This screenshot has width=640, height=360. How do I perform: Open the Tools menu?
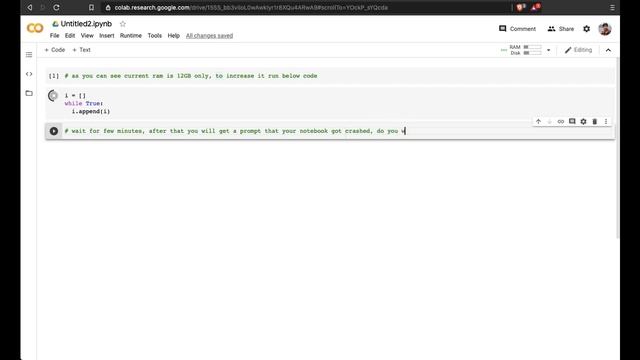click(x=155, y=36)
